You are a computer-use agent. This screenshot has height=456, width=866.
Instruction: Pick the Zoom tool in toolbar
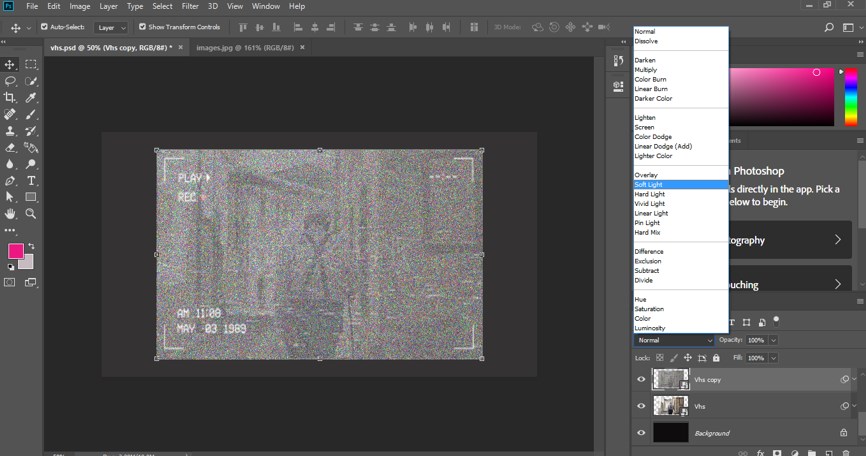point(31,213)
